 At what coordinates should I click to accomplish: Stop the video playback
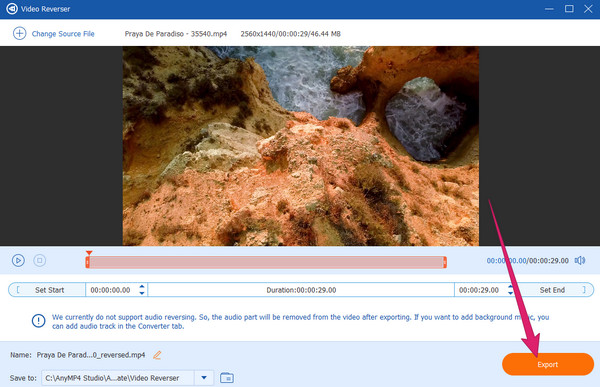click(x=39, y=260)
